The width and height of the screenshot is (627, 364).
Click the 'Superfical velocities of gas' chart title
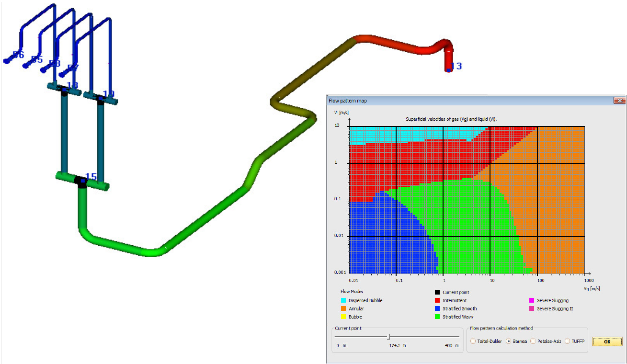(x=452, y=118)
